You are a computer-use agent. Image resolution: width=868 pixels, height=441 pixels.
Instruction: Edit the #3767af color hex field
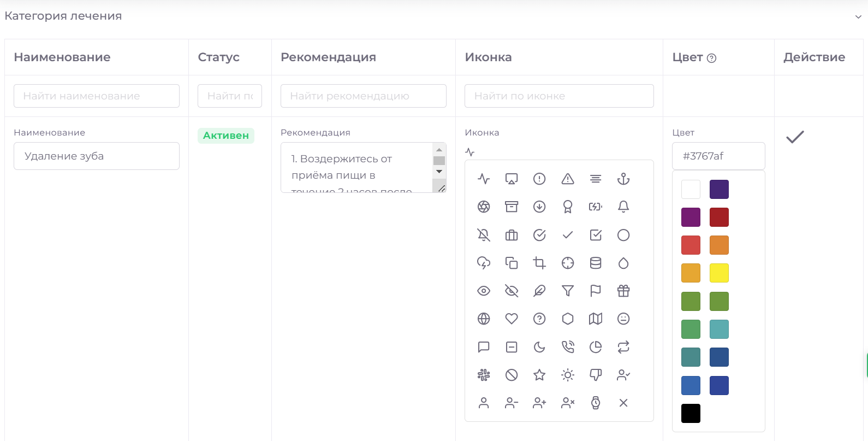coord(718,156)
